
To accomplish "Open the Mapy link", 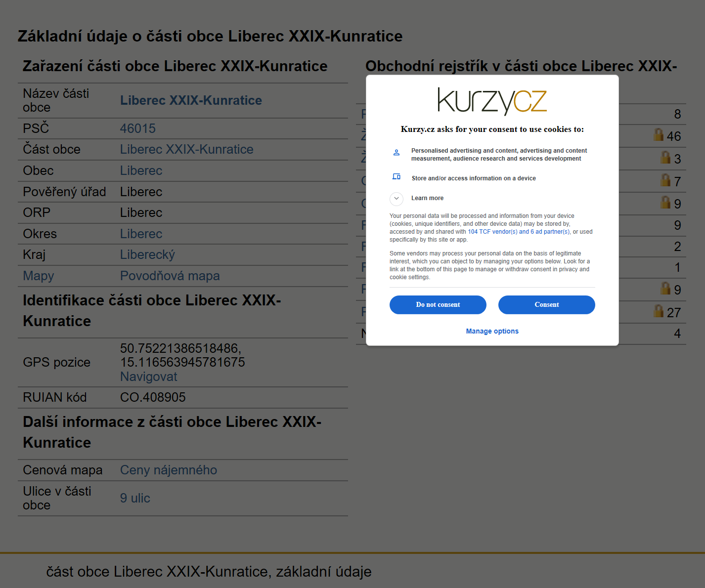I will pos(39,276).
